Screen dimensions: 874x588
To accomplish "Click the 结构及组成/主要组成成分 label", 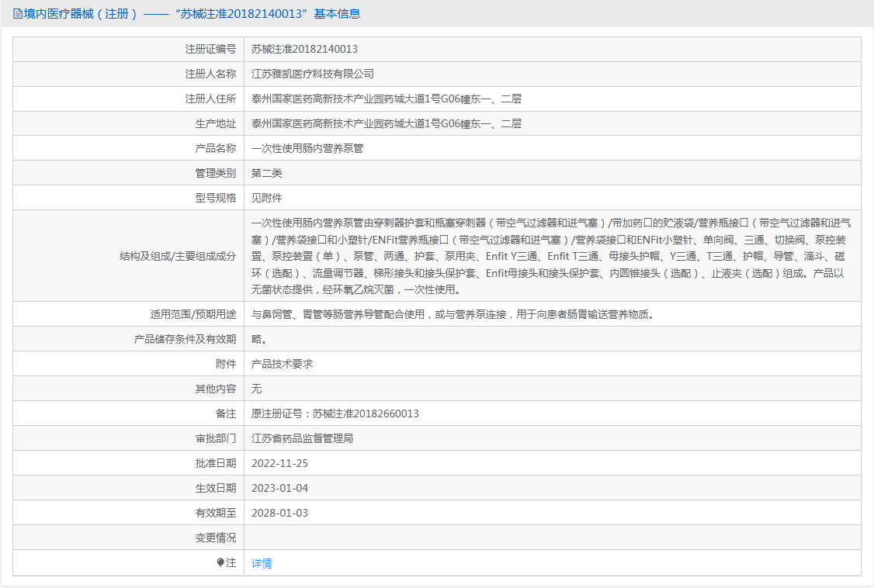I will (x=178, y=256).
